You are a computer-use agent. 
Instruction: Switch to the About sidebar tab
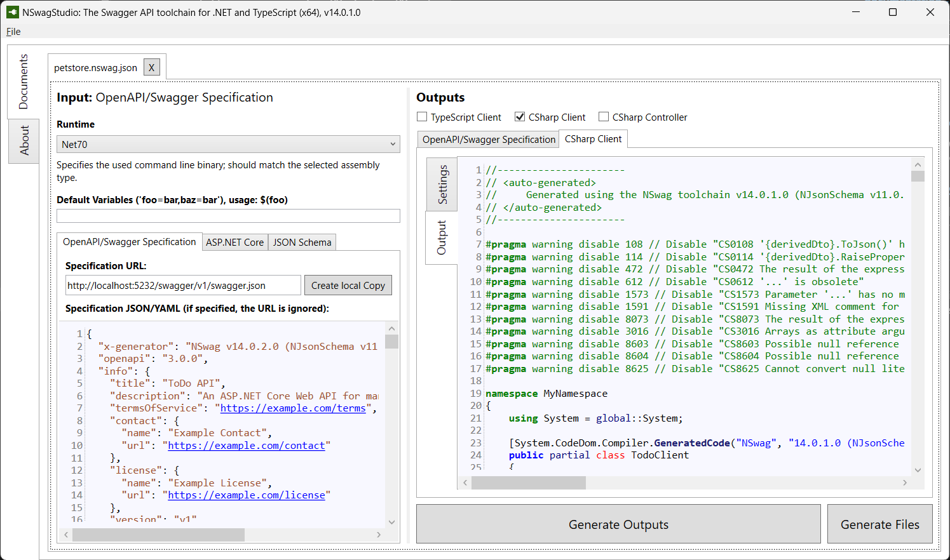coord(24,141)
